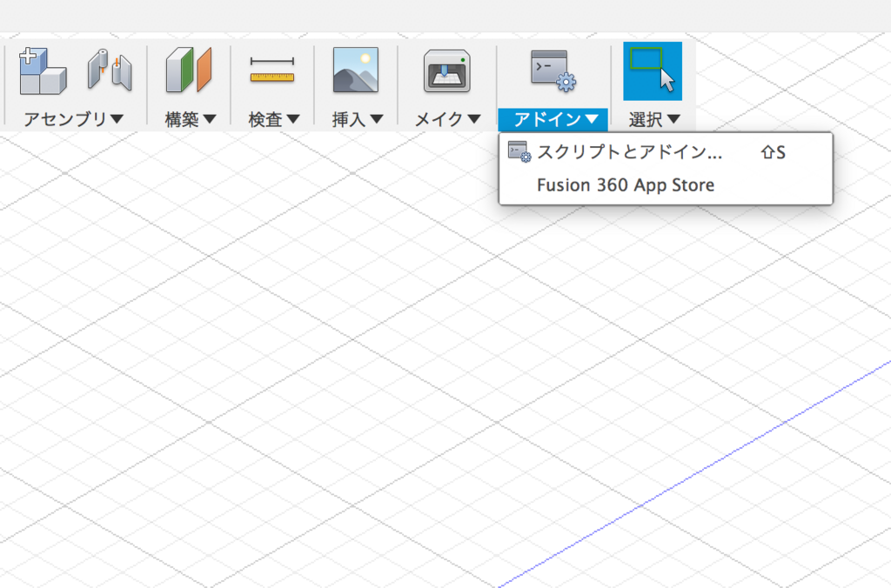Open the 構築 dropdown
Screen dimensions: 891x588
pyautogui.click(x=191, y=119)
